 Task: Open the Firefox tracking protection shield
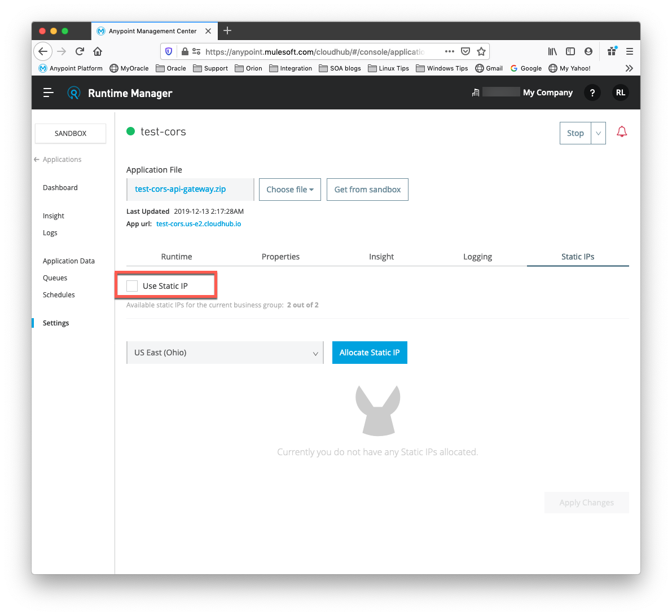(169, 51)
